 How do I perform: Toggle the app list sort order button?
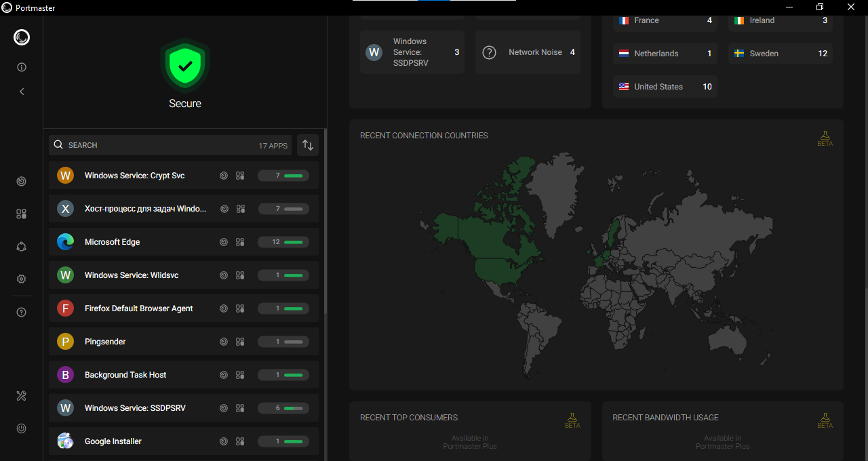(x=308, y=145)
